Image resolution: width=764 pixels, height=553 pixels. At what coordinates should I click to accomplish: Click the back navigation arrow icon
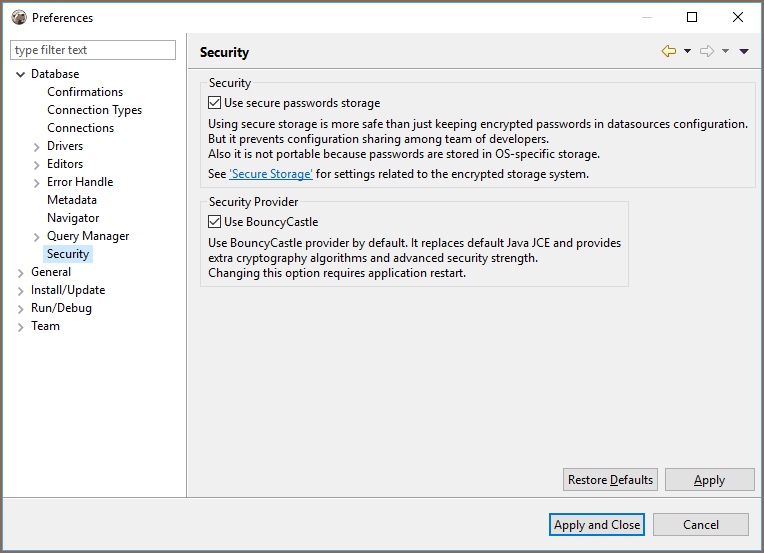(x=668, y=51)
